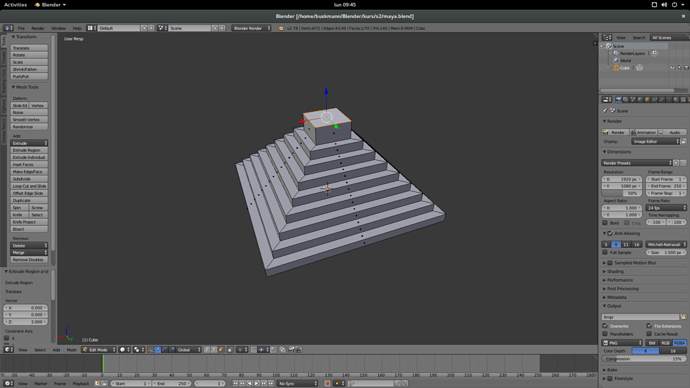Toggle limit selection to visible icon
This screenshot has height=388, width=690.
pyautogui.click(x=230, y=350)
